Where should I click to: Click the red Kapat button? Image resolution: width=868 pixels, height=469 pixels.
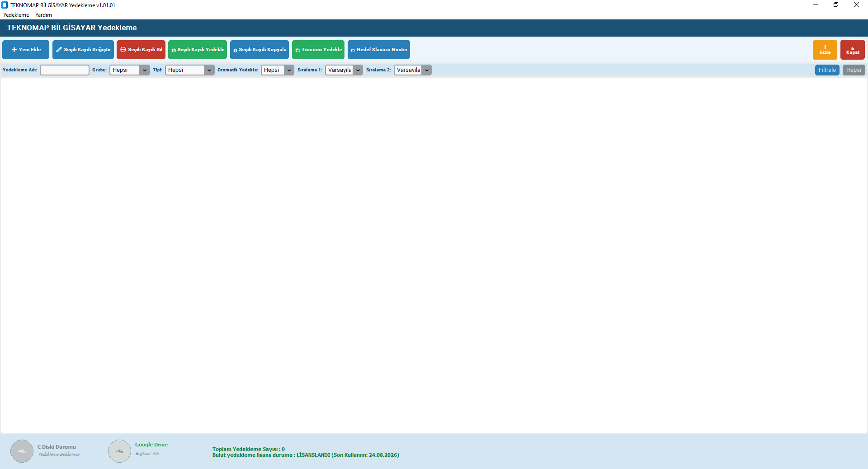853,50
